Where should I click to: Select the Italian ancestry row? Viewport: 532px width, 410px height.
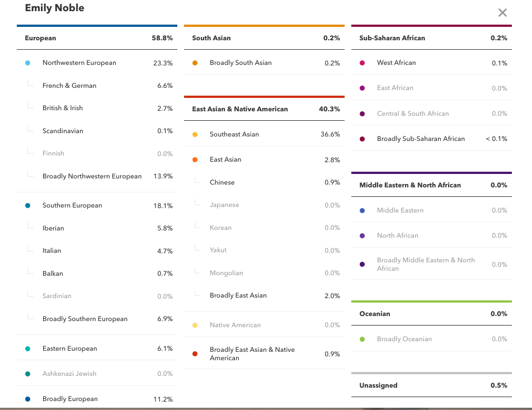(x=52, y=251)
